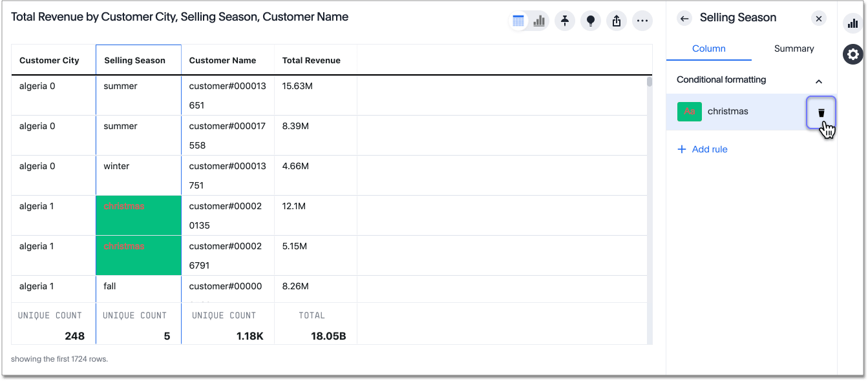Go back using the Selling Season arrow

coord(684,18)
